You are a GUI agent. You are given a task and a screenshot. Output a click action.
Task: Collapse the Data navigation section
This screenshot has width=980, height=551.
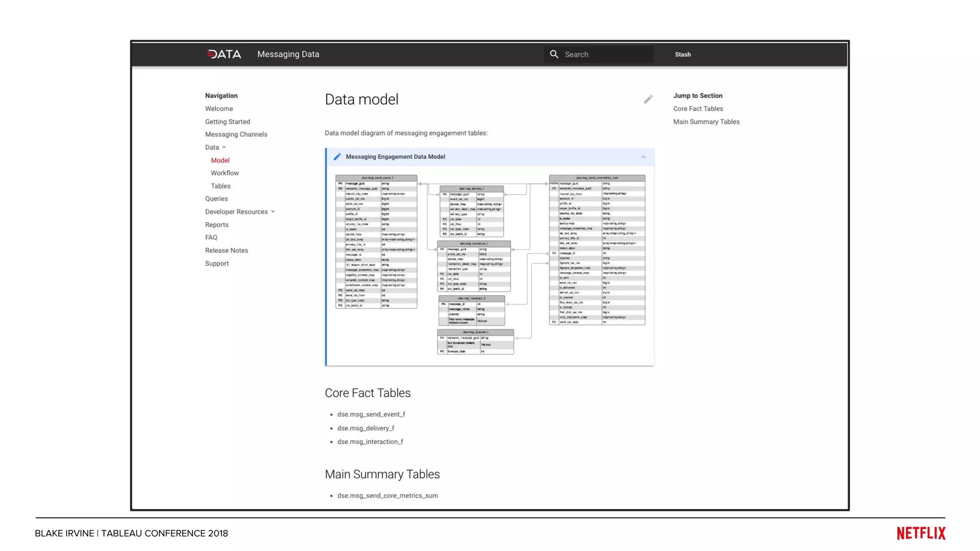click(x=224, y=147)
